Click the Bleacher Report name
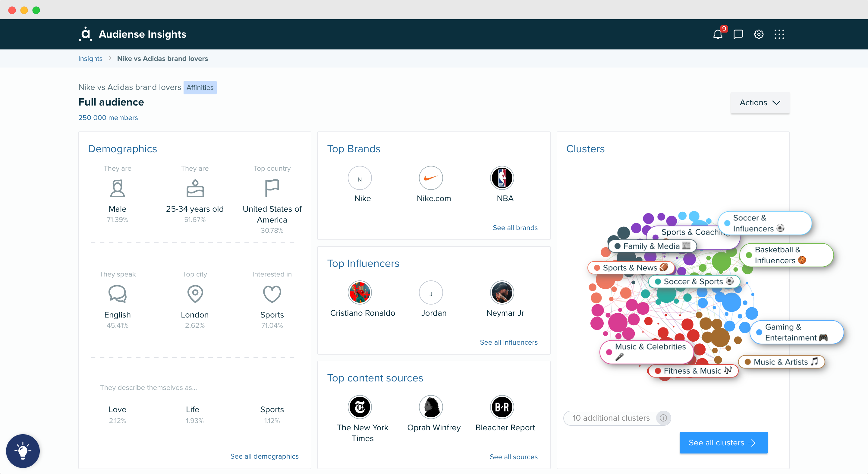The height and width of the screenshot is (474, 868). coord(505,428)
